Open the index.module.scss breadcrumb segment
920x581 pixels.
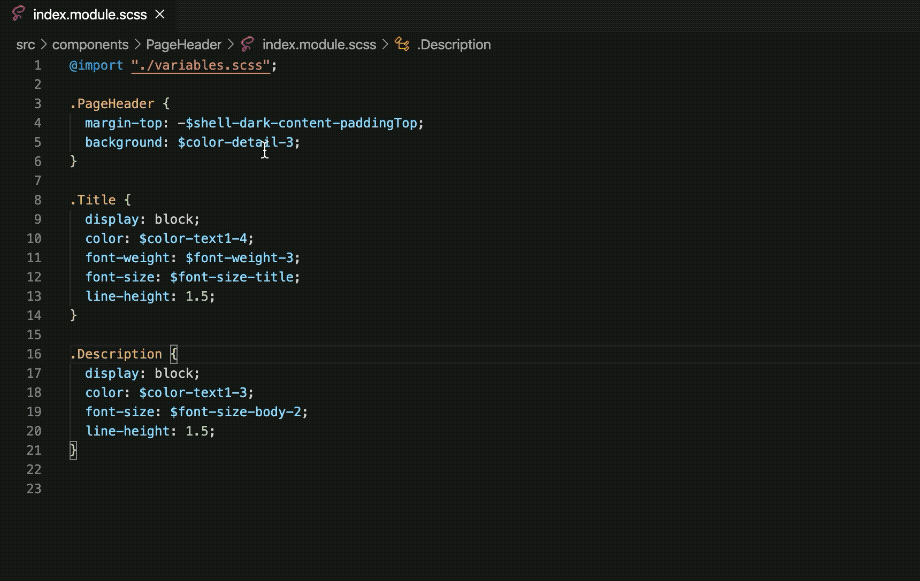point(319,45)
